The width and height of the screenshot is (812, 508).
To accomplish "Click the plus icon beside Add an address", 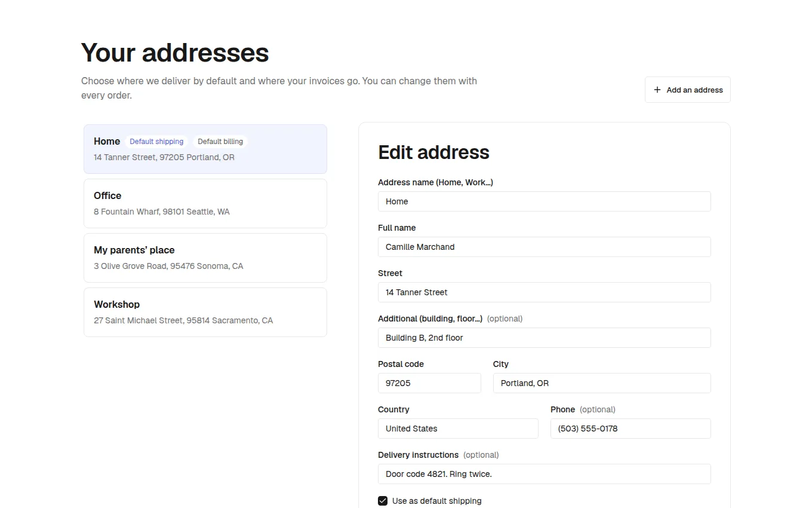I will pyautogui.click(x=657, y=90).
